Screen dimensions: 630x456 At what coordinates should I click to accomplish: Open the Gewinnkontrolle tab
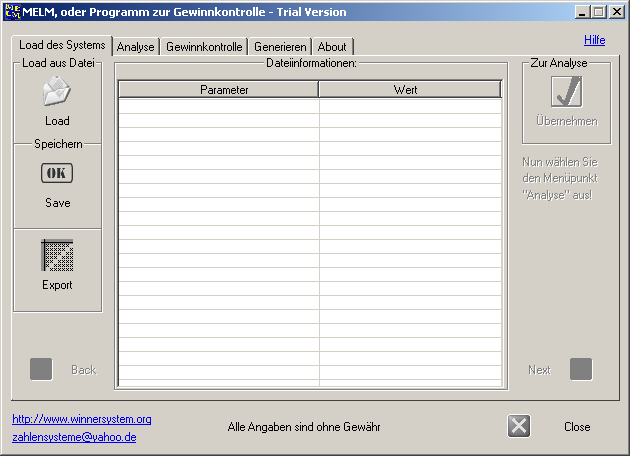tap(204, 47)
